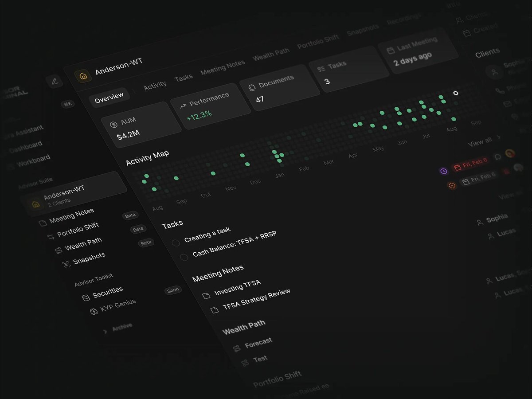Image resolution: width=532 pixels, height=399 pixels.
Task: Click the Documents copy icon
Action: [252, 88]
